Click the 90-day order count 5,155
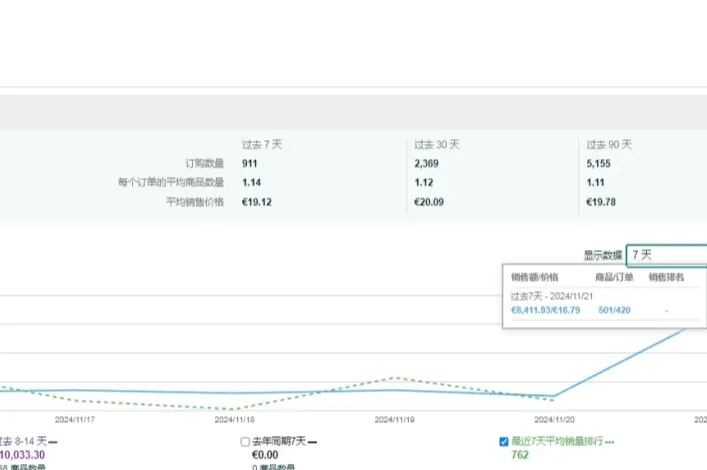 point(598,164)
